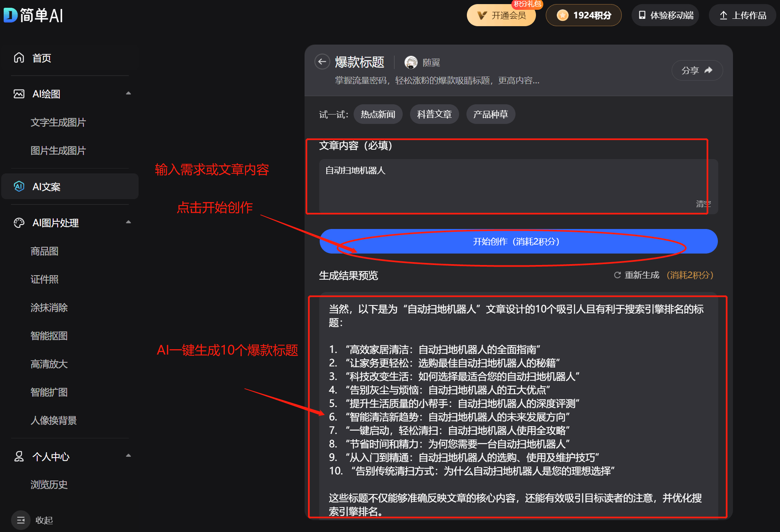Click the 上传作品 button
The image size is (780, 532).
[742, 15]
